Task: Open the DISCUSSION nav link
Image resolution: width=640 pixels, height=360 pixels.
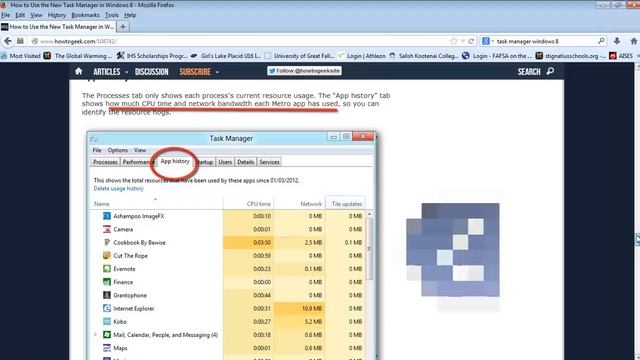Action: (151, 72)
